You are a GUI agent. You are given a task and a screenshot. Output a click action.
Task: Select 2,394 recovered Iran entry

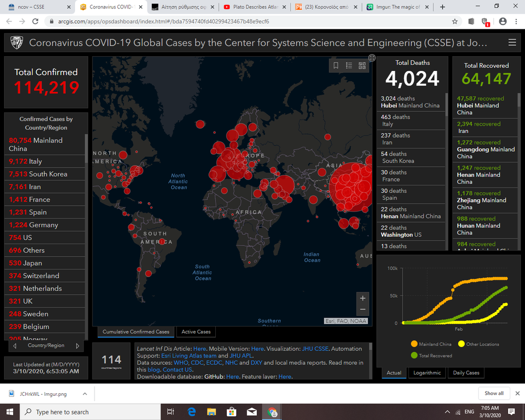point(485,127)
